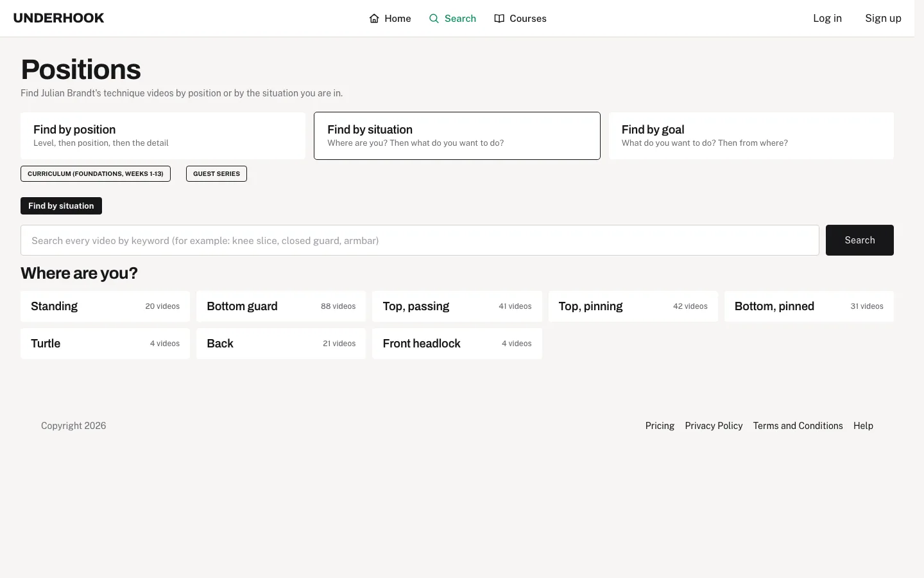Choose the Bottom guard situation
The height and width of the screenshot is (578, 924).
[x=281, y=306]
